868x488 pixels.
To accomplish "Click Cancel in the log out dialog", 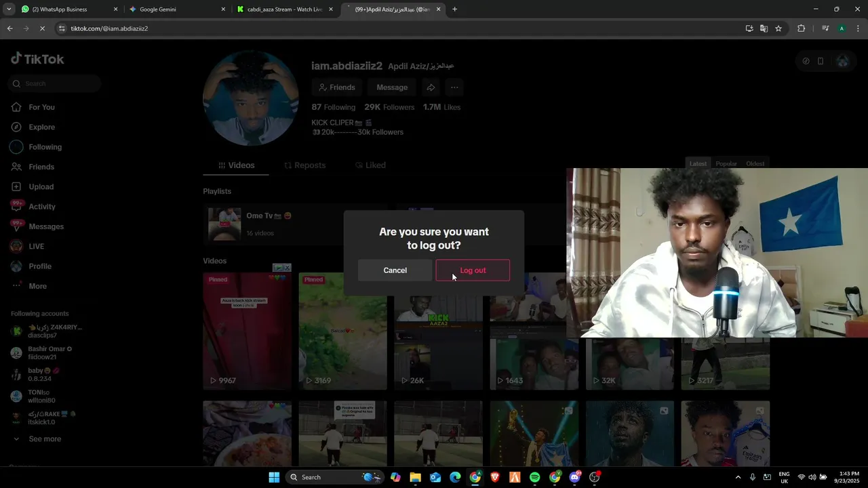I will click(395, 270).
